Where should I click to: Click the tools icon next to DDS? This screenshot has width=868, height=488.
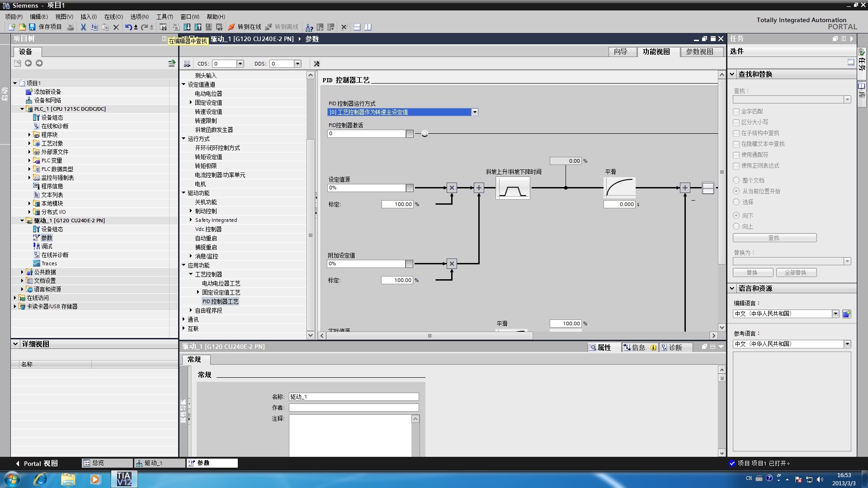point(316,64)
